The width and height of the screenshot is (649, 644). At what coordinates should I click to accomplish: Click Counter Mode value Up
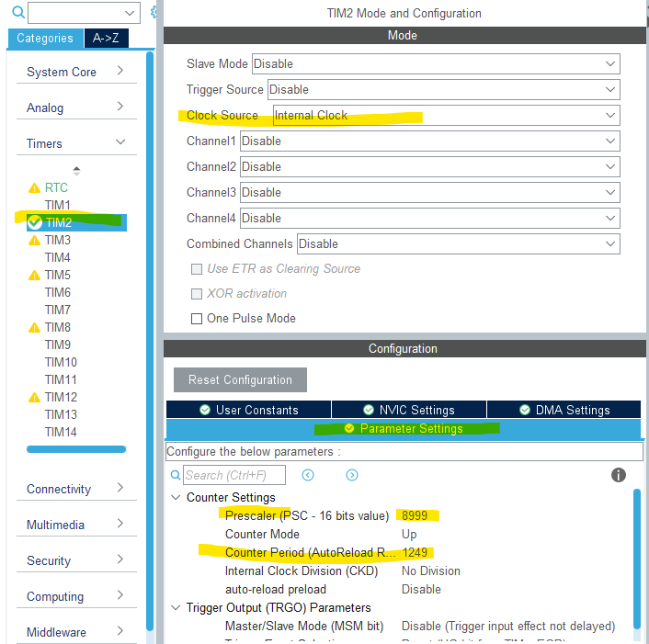tap(409, 535)
